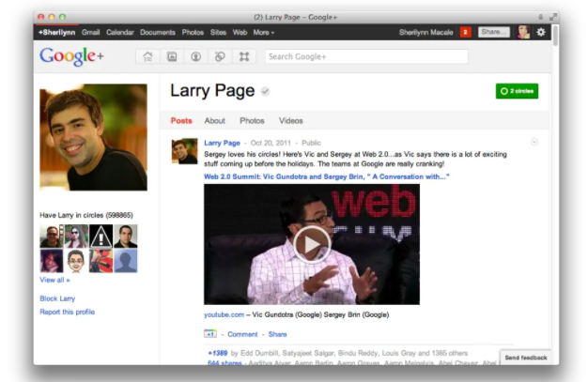Open the Profile icon in toolbar
This screenshot has width=588, height=382.
[x=195, y=56]
